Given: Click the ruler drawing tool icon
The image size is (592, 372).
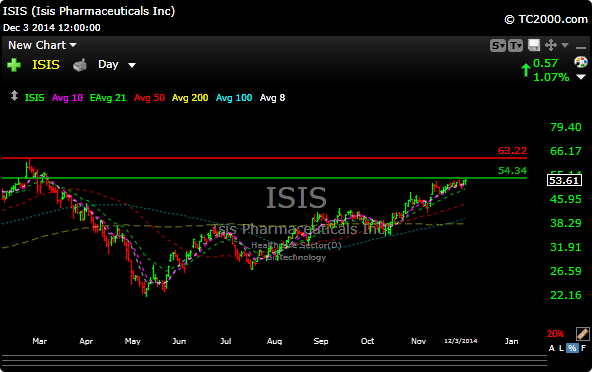Looking at the screenshot, I should point(583,334).
